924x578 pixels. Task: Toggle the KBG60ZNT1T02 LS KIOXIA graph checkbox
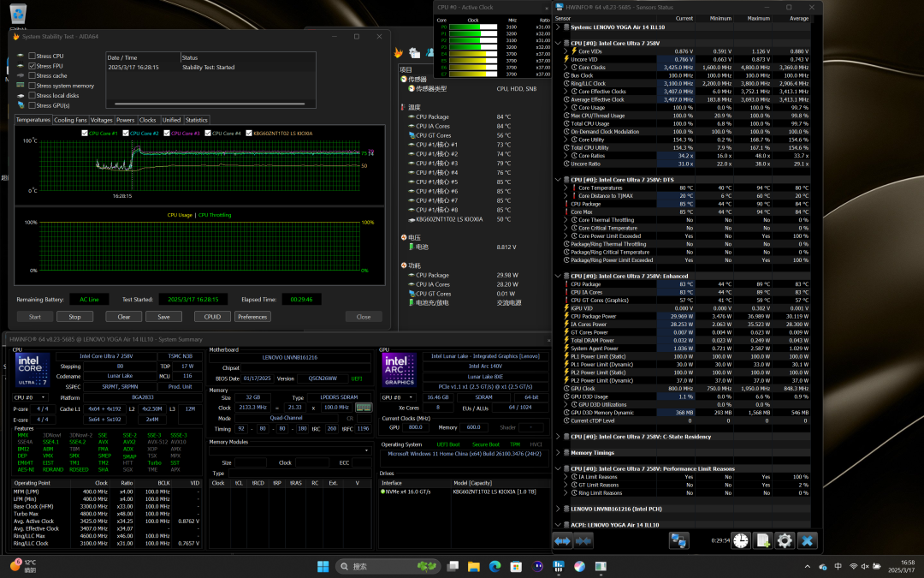[249, 134]
